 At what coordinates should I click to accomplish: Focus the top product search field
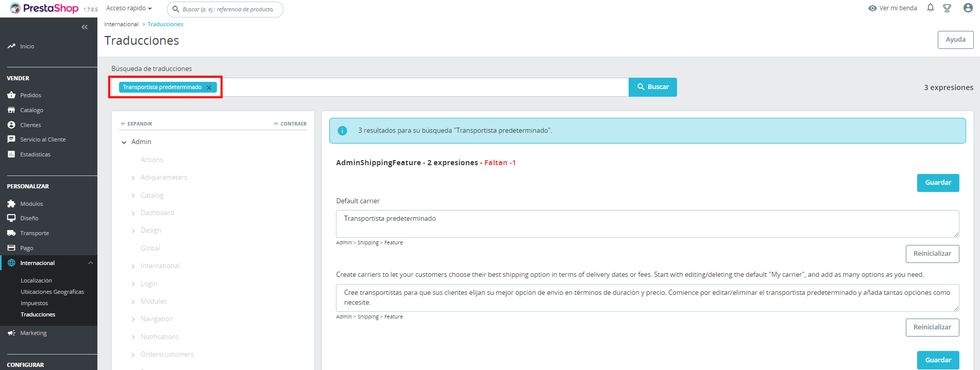click(x=225, y=9)
